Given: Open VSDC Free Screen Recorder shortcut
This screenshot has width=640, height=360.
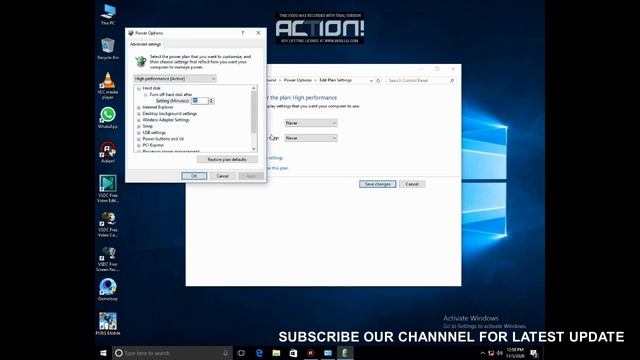Looking at the screenshot, I should [x=108, y=258].
